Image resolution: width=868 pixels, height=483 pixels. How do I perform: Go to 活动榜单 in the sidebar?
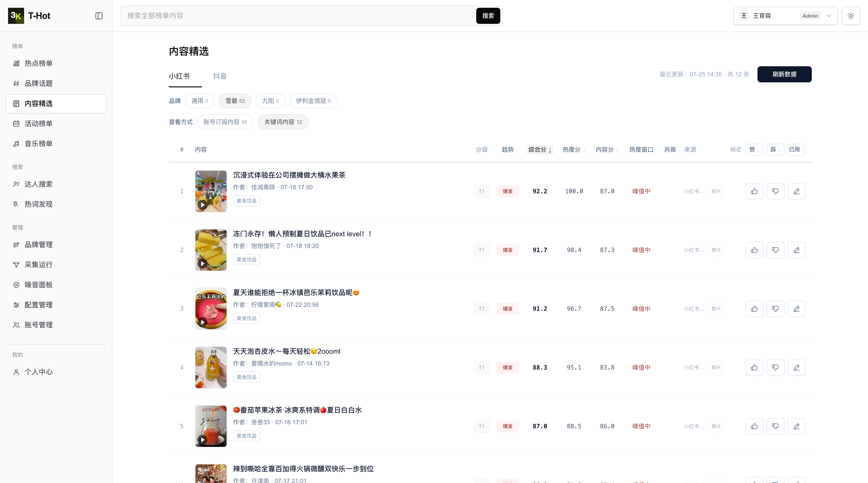click(56, 124)
